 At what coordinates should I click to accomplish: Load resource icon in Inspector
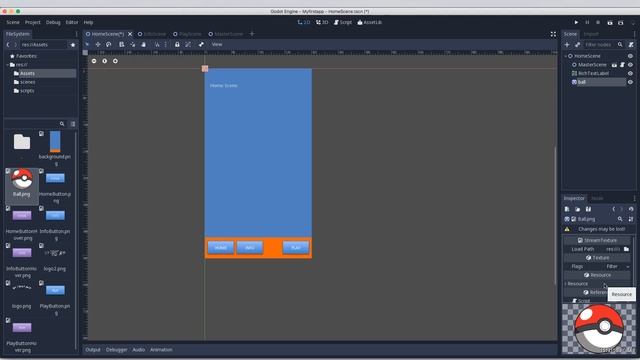[x=578, y=209]
